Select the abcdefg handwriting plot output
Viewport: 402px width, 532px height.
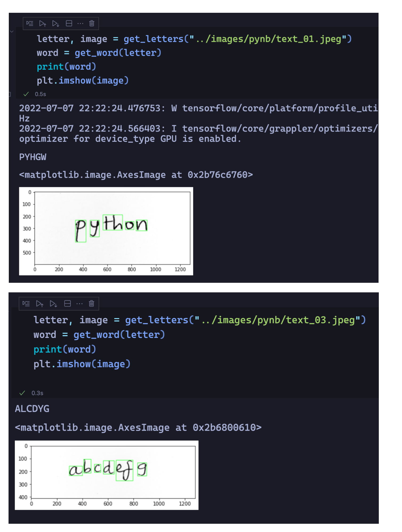[107, 475]
